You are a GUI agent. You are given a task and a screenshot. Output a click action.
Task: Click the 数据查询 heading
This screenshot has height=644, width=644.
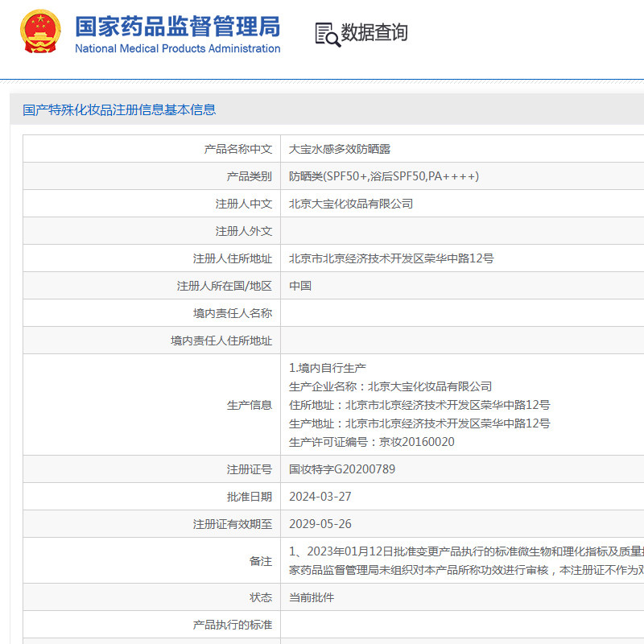click(x=374, y=32)
